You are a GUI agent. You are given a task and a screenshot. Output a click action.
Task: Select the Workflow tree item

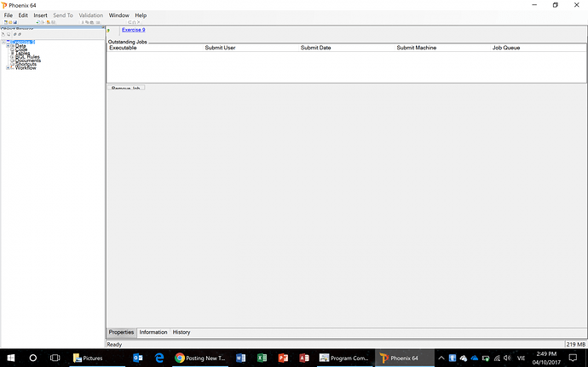(x=26, y=68)
